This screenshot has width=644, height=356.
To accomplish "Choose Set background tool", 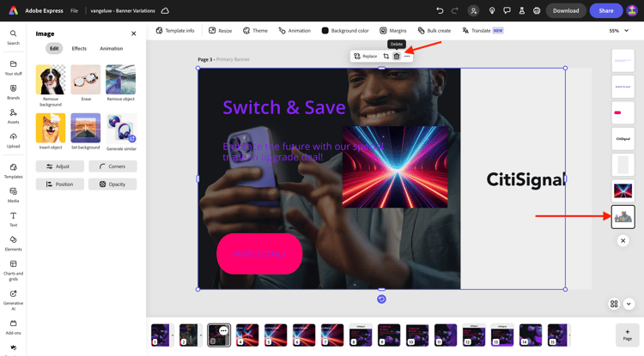I will (x=86, y=128).
